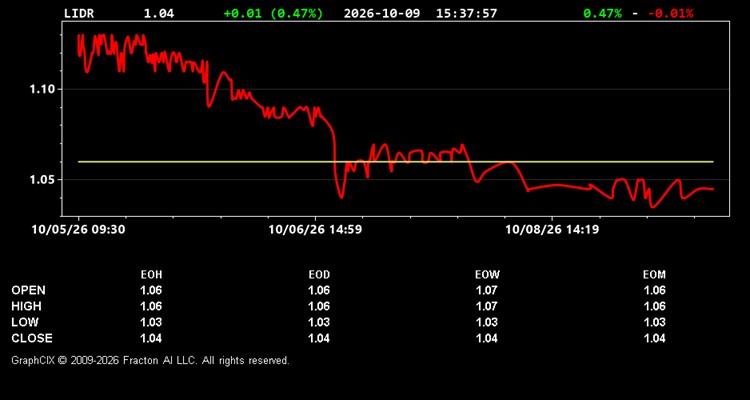Viewport: 750px width, 400px height.
Task: Click the OPEN row label
Action: (x=29, y=290)
